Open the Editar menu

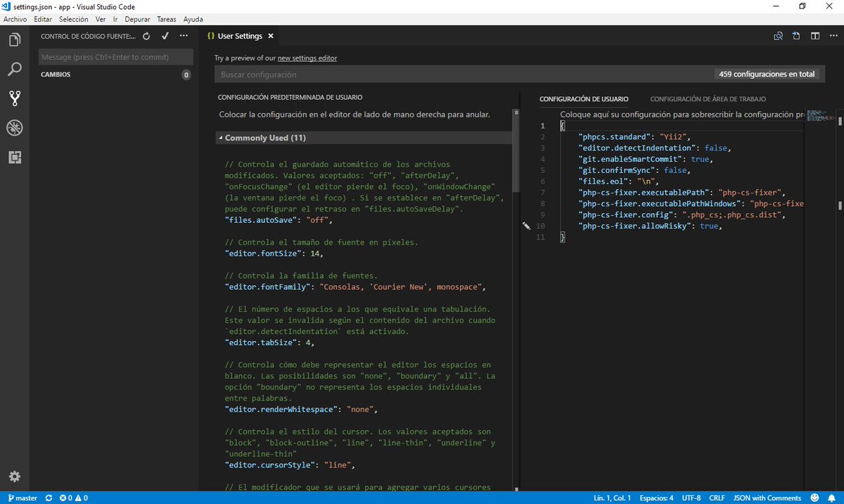coord(43,19)
